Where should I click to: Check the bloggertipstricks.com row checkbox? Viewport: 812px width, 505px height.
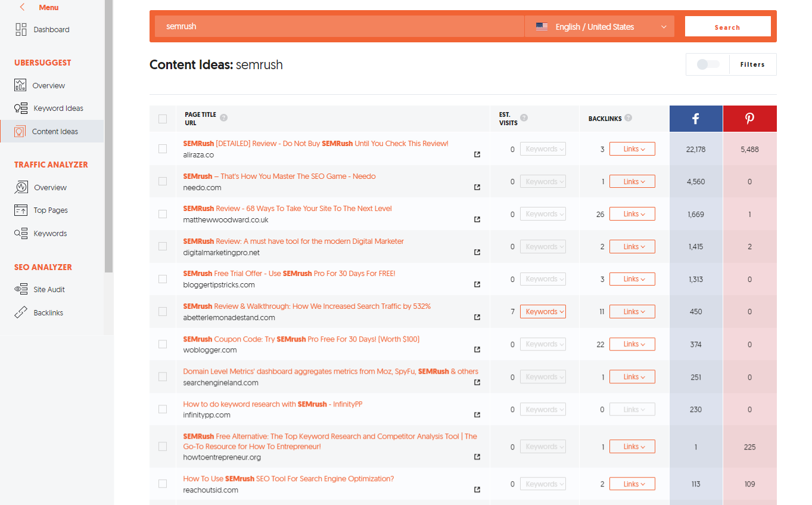coord(163,278)
